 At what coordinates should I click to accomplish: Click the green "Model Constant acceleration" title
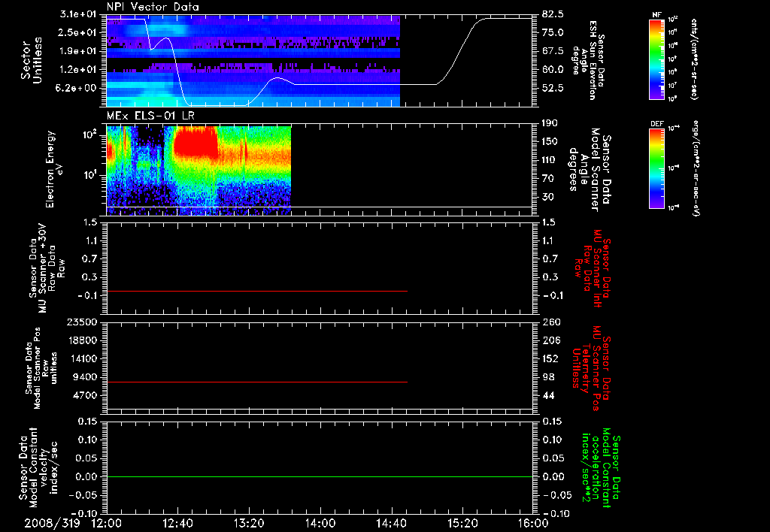pyautogui.click(x=602, y=469)
